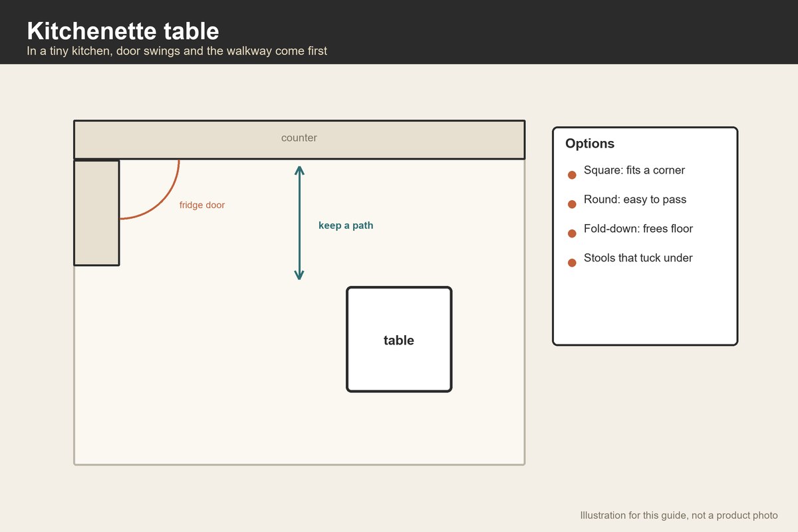Click the fridge rectangle below the counter
798x532 pixels.
[x=96, y=213]
